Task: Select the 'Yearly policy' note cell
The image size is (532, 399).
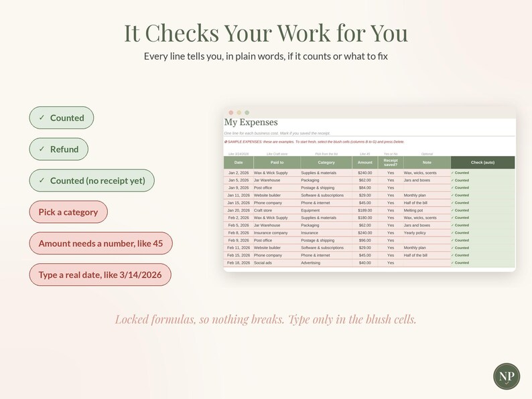Action: 427,233
